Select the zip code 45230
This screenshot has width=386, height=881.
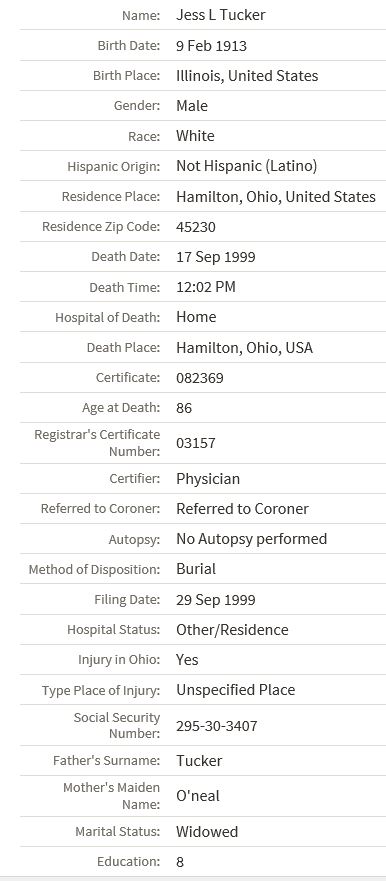pos(196,227)
